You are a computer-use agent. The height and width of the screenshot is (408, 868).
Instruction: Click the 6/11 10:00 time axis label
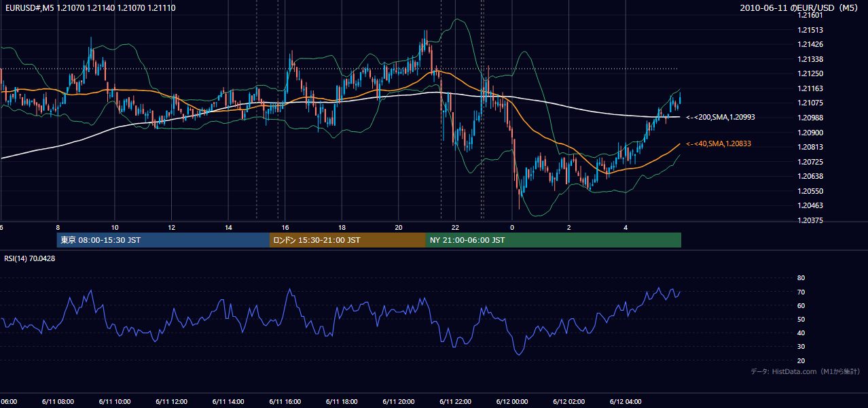[115, 402]
